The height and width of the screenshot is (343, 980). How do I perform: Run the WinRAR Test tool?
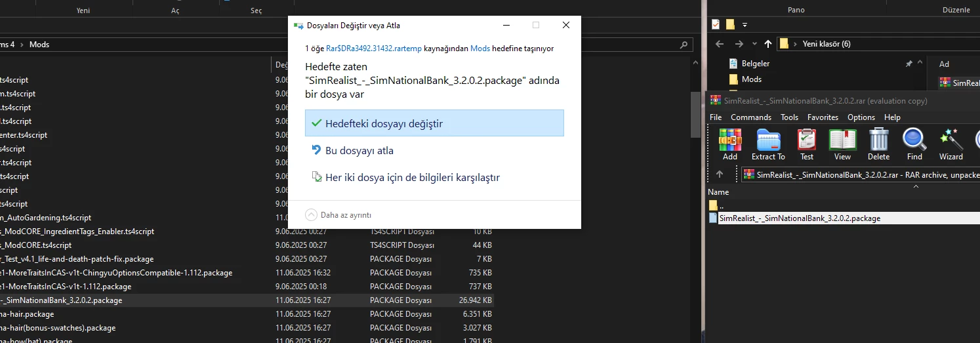[807, 144]
